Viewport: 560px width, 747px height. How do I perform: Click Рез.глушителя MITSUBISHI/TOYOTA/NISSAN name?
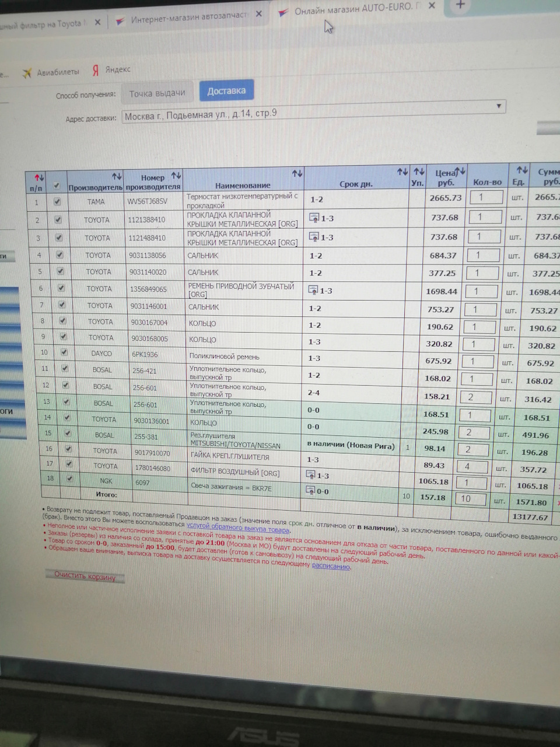pyautogui.click(x=235, y=441)
